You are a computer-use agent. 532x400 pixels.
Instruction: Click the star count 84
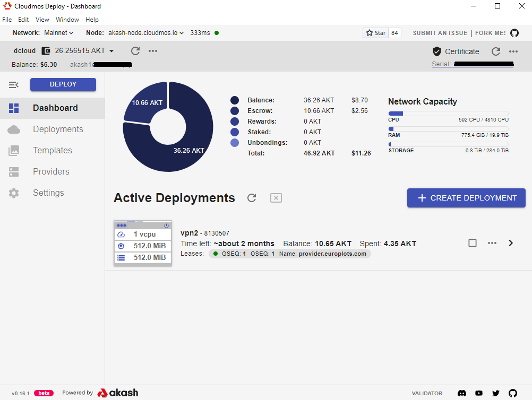click(x=394, y=33)
